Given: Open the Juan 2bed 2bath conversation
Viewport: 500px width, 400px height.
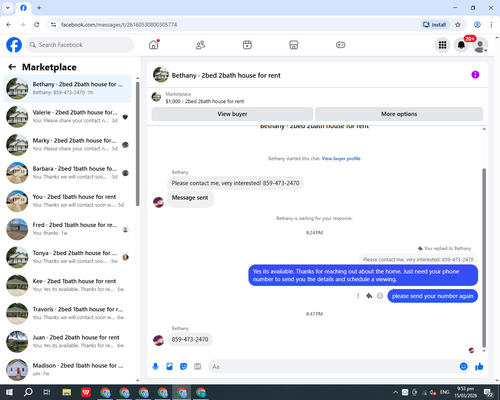Looking at the screenshot, I should pyautogui.click(x=67, y=341).
